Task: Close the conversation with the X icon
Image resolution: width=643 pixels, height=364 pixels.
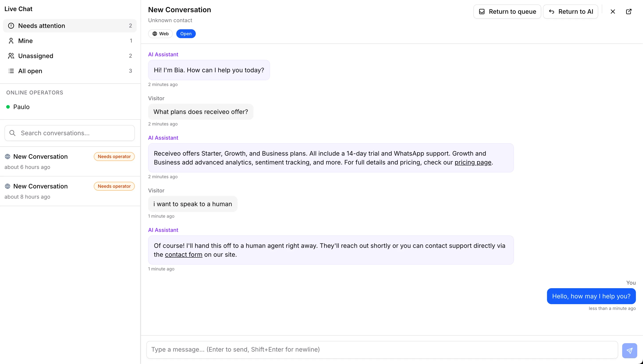Action: coord(613,11)
